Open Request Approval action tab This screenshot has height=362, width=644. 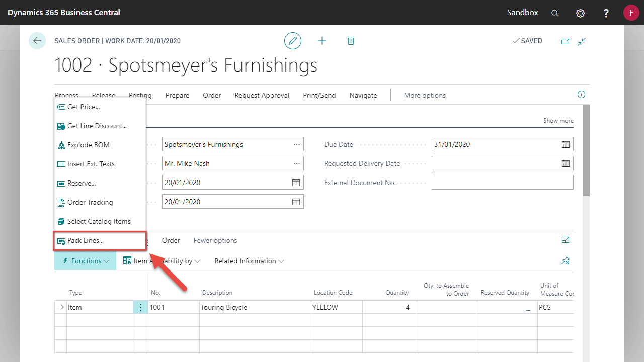click(x=262, y=95)
